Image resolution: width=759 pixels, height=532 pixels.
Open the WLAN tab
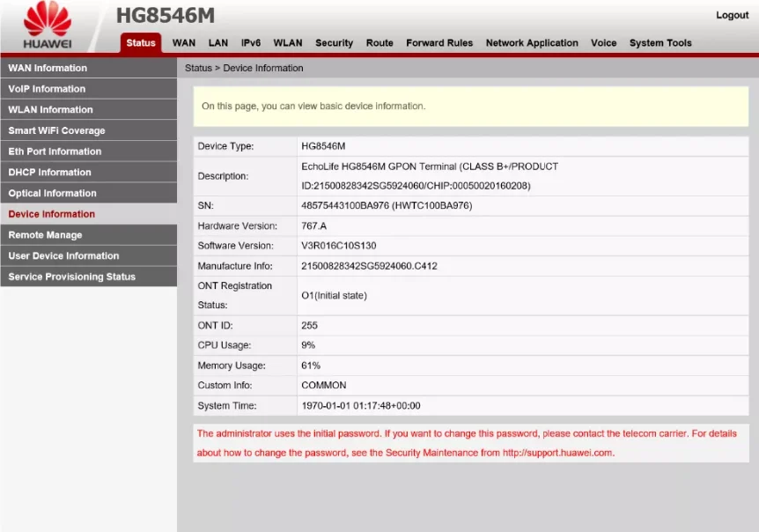click(x=288, y=42)
